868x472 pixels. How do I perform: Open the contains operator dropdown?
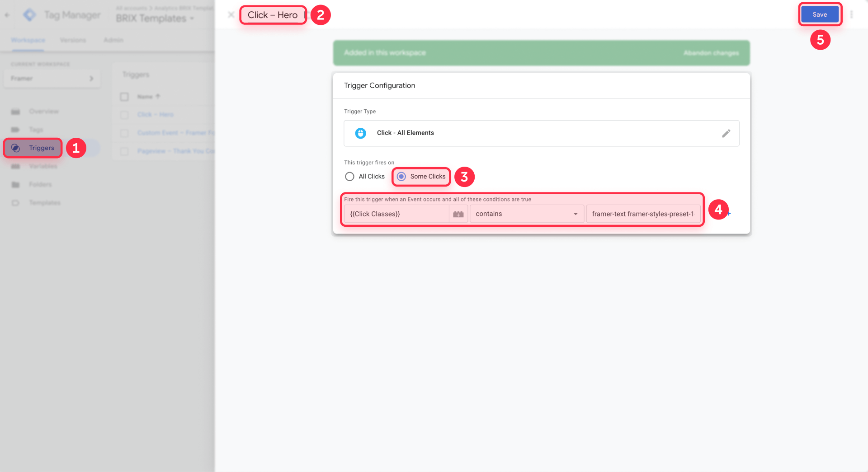527,214
